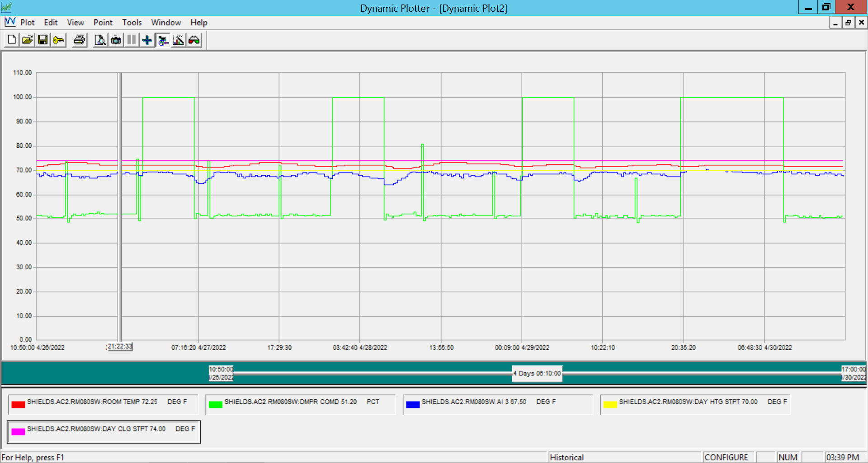Open the Plot menu

pos(27,22)
